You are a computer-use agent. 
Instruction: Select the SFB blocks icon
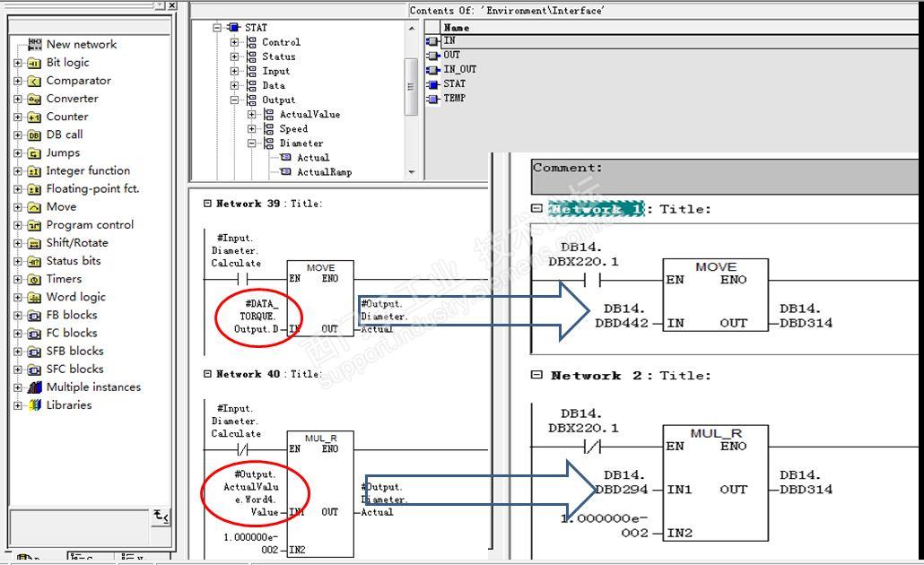pos(34,352)
